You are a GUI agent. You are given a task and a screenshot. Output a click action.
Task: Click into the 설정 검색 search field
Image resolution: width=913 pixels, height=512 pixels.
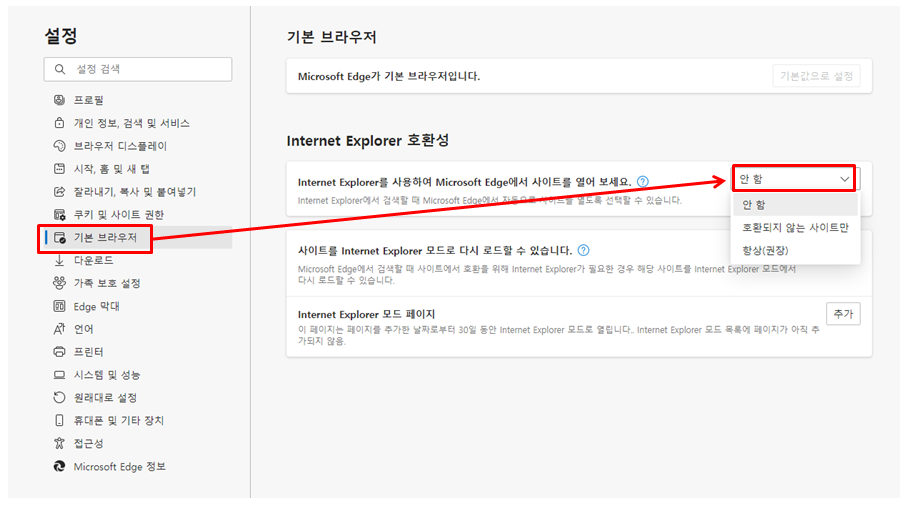tap(138, 69)
